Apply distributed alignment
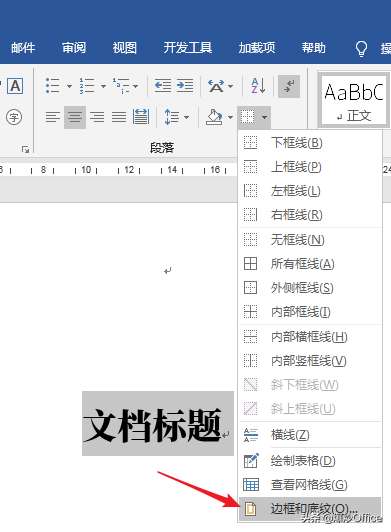The width and height of the screenshot is (391, 532). pos(141,117)
